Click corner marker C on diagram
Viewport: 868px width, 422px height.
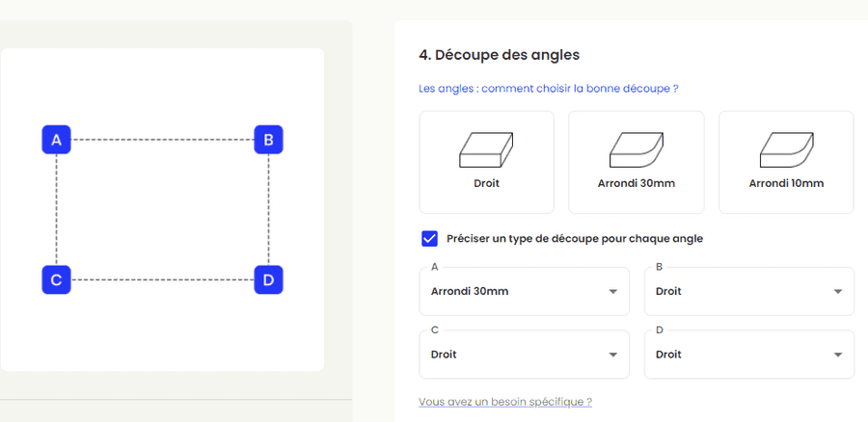click(x=56, y=280)
